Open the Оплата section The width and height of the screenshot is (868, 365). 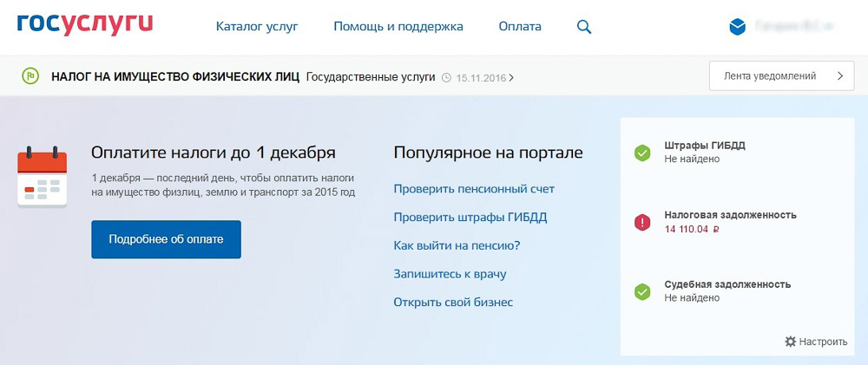(520, 27)
